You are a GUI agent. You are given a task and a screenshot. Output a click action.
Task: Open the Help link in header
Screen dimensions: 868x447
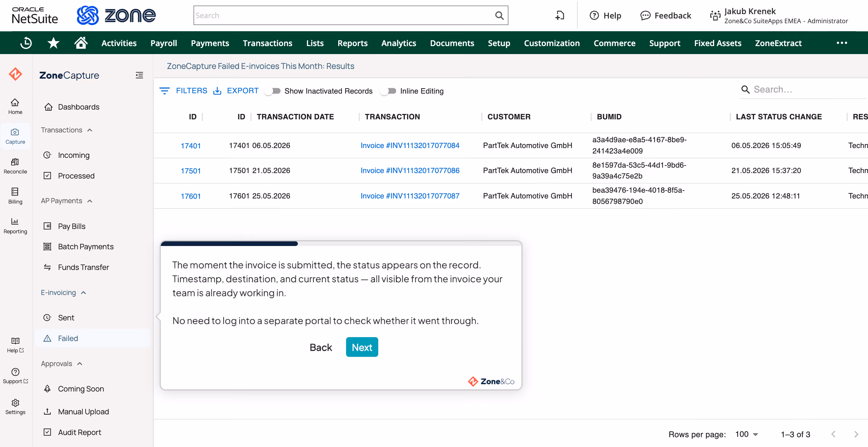[x=605, y=16]
